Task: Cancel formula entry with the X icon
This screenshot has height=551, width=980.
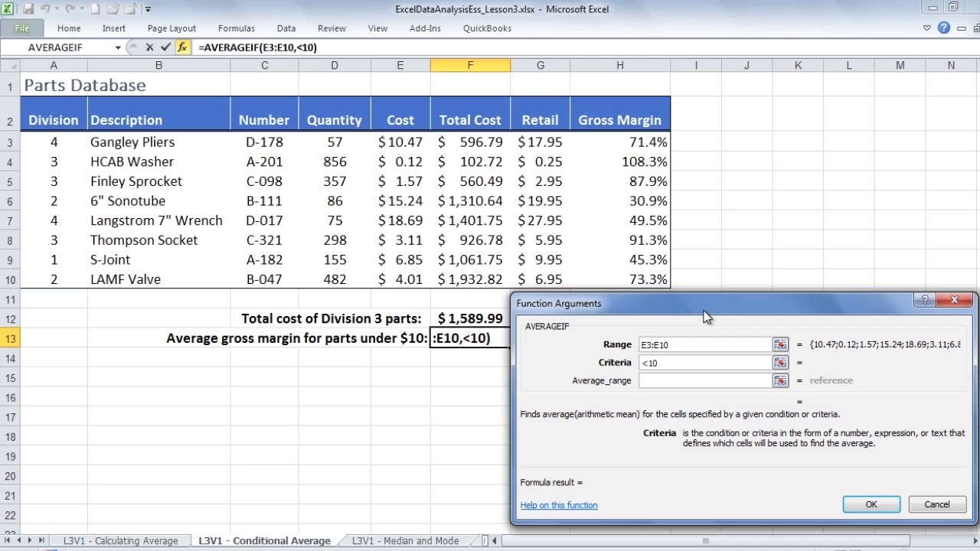Action: [150, 47]
